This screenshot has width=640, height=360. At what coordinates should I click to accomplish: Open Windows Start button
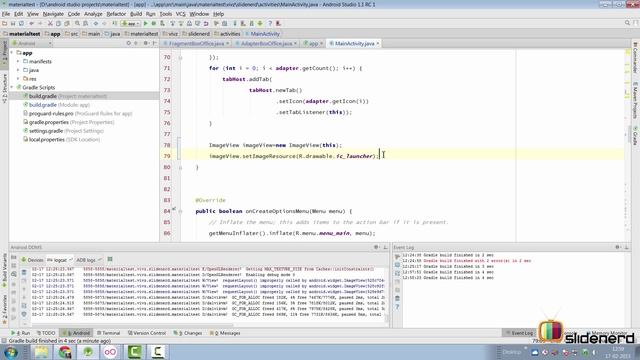(10, 352)
